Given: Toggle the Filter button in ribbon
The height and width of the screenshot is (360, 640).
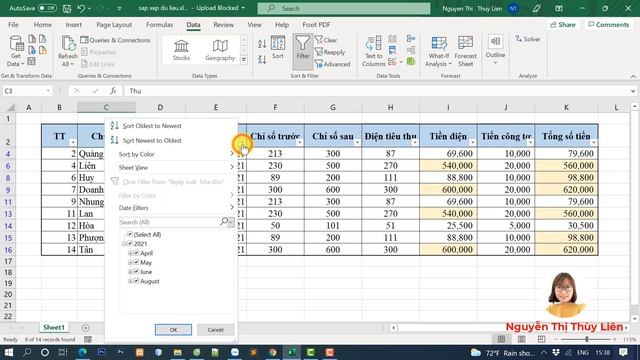Looking at the screenshot, I should [302, 51].
